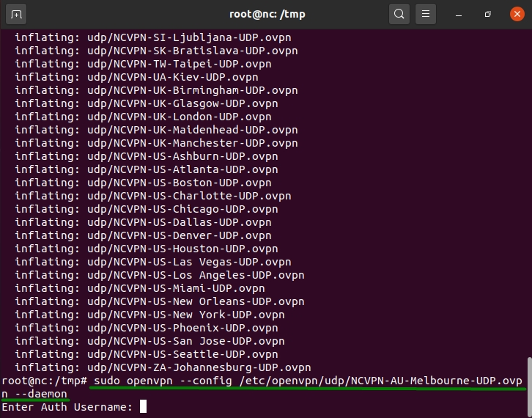Click the root@nc:/tmp# shell prompt
The width and height of the screenshot is (532, 418).
(x=45, y=381)
